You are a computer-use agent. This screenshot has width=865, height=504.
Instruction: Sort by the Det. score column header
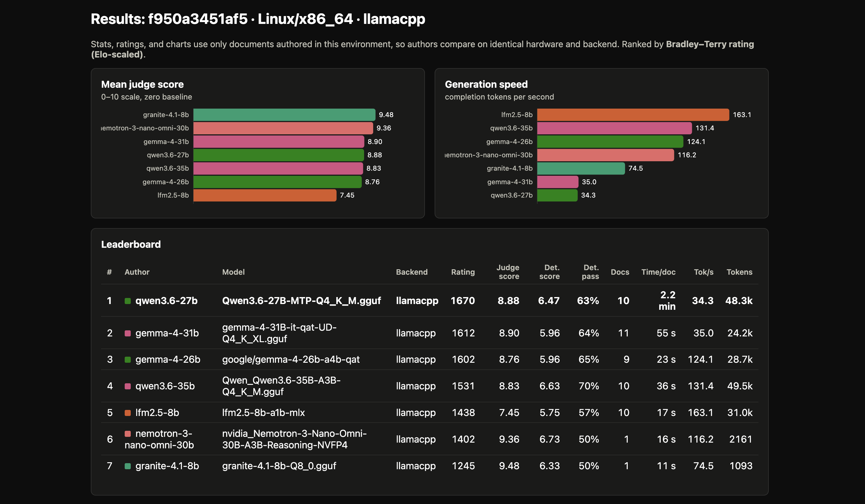click(549, 272)
